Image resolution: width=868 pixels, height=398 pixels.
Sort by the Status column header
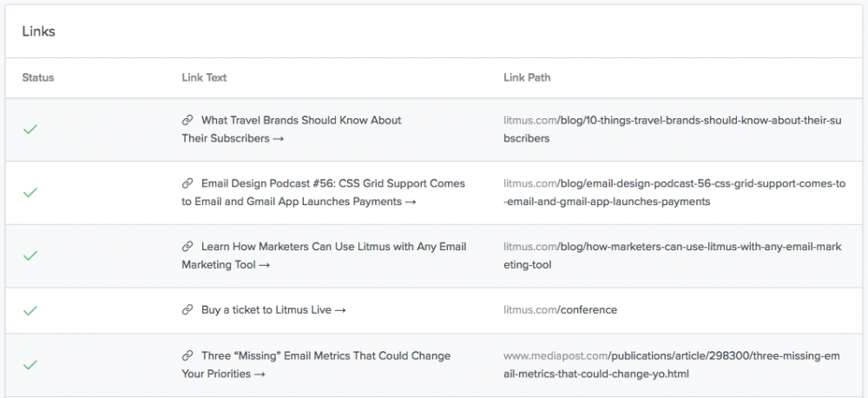[38, 78]
